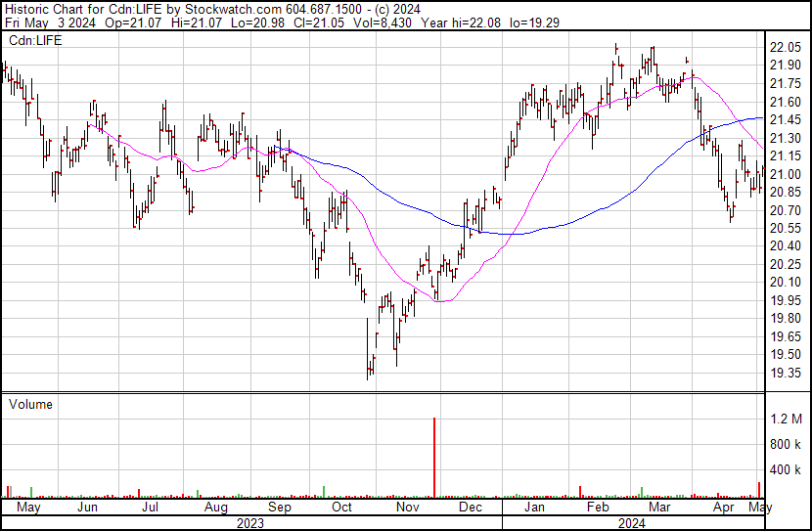Click the 'Oct' month label on time axis

(341, 508)
